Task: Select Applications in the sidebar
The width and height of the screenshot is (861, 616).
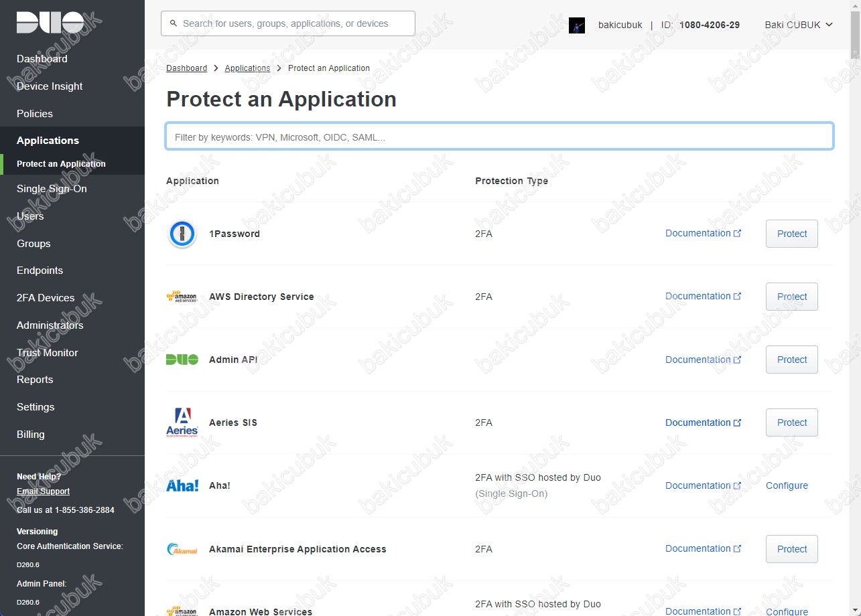Action: [48, 141]
